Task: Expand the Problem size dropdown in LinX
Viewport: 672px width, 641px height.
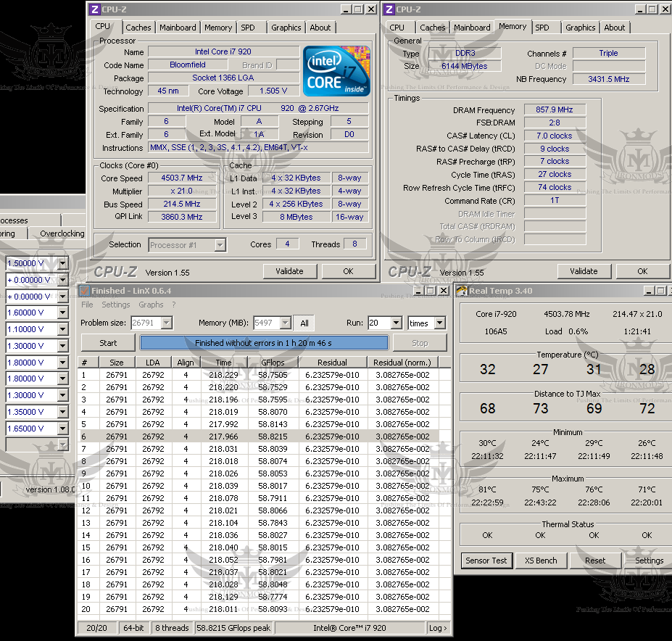Action: [167, 323]
